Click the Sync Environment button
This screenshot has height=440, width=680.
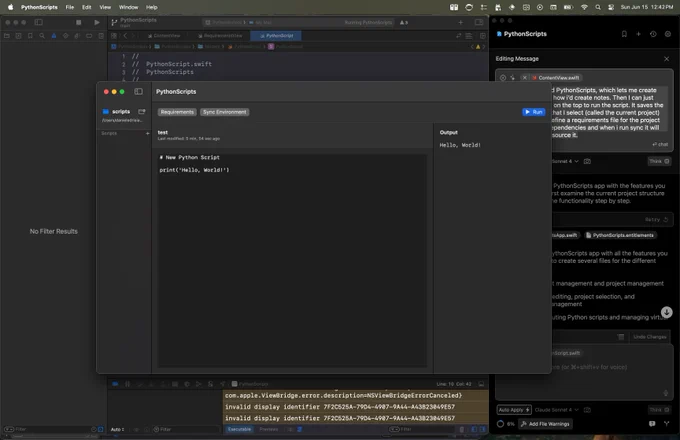pyautogui.click(x=225, y=112)
